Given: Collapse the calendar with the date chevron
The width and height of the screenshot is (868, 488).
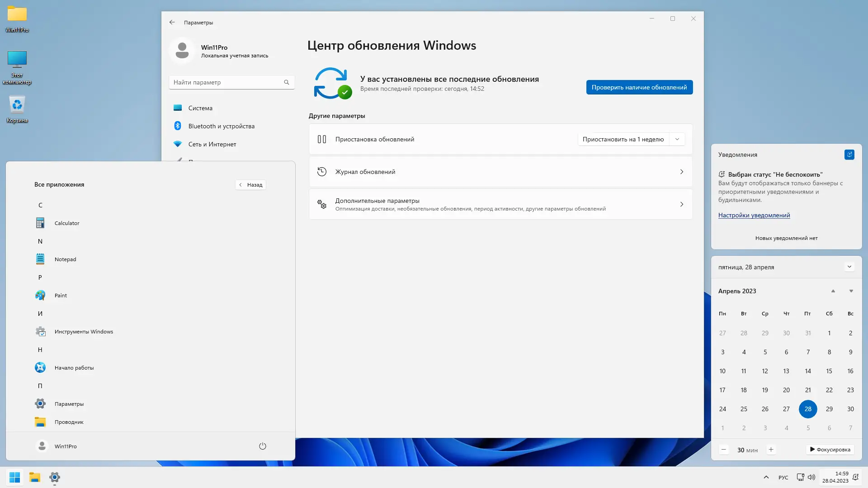Looking at the screenshot, I should tap(849, 267).
